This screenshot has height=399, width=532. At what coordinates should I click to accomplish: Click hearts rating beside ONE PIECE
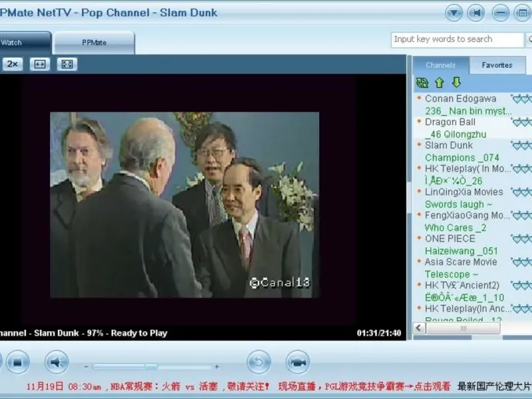[521, 239]
